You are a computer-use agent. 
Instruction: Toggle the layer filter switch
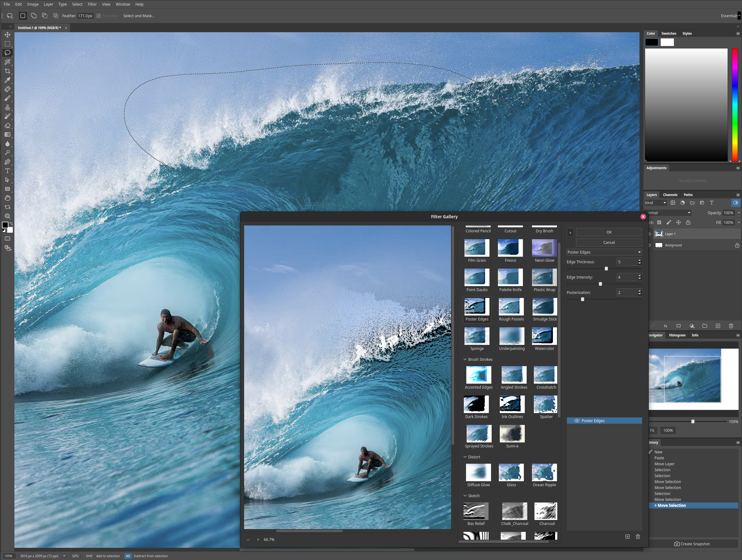point(735,203)
